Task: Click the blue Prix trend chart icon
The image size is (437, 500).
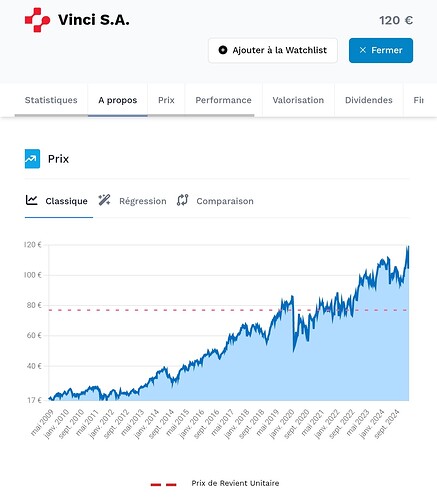Action: point(32,159)
